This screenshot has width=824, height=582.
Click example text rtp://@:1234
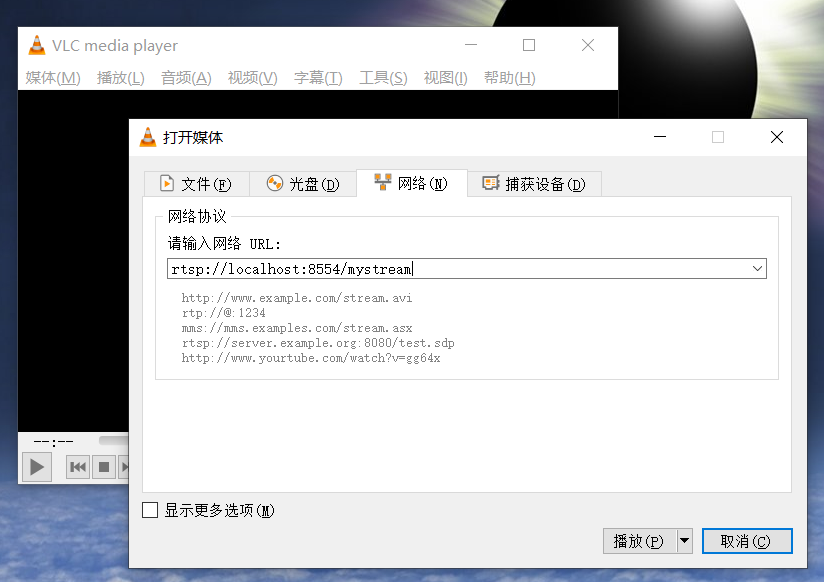click(x=224, y=313)
